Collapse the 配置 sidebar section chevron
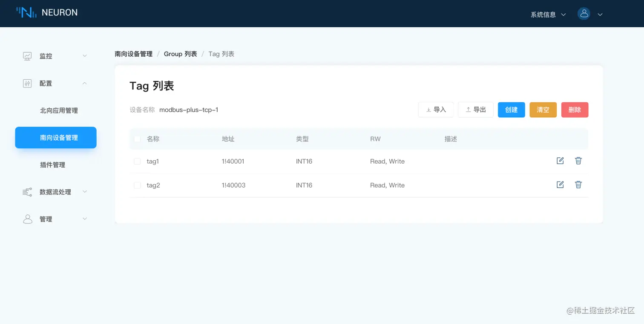This screenshot has height=324, width=644. [85, 83]
